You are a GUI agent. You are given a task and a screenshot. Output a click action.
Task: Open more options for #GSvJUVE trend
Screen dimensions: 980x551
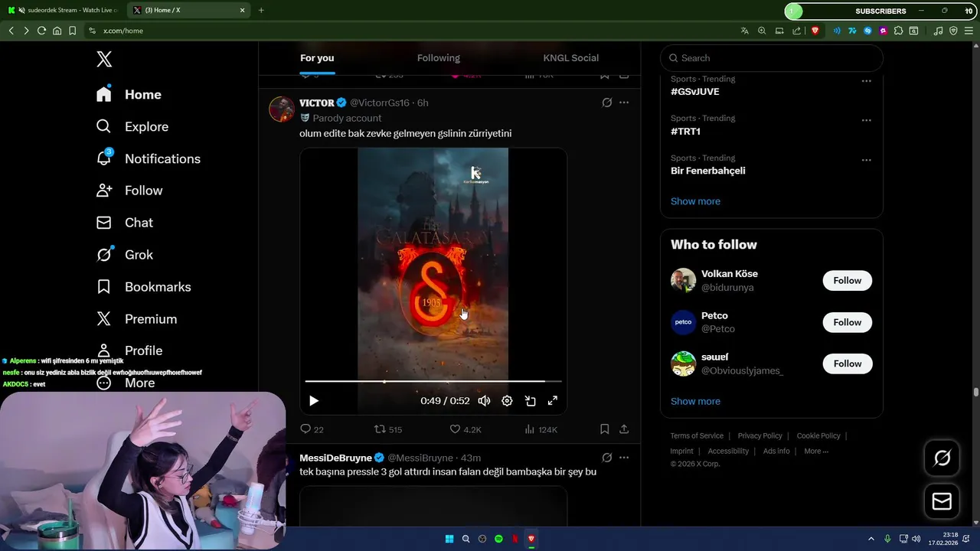[x=867, y=81]
